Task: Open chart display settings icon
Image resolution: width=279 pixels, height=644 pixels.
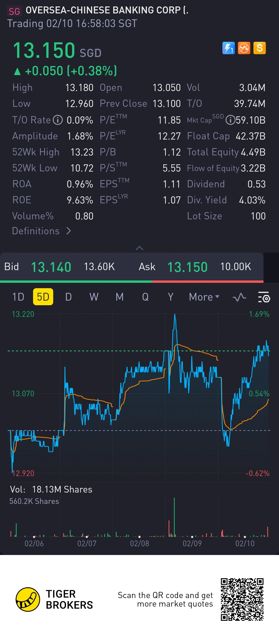Action: [264, 297]
